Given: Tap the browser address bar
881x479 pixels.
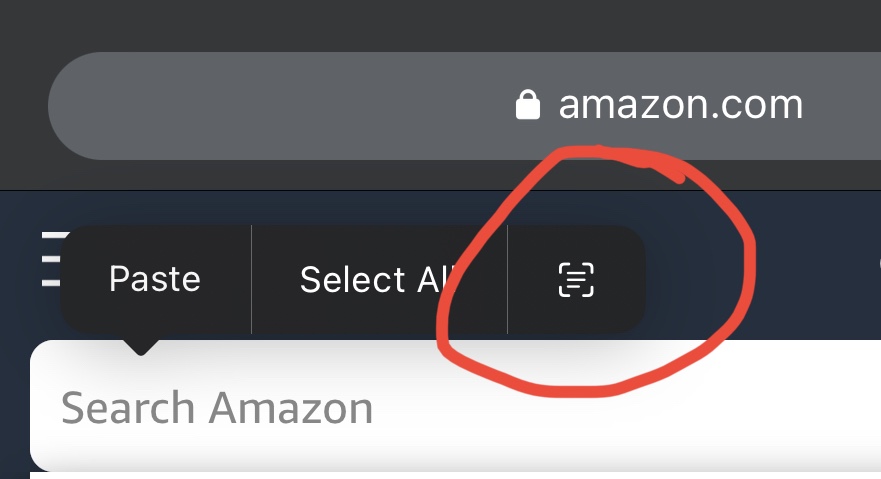Looking at the screenshot, I should [400, 105].
